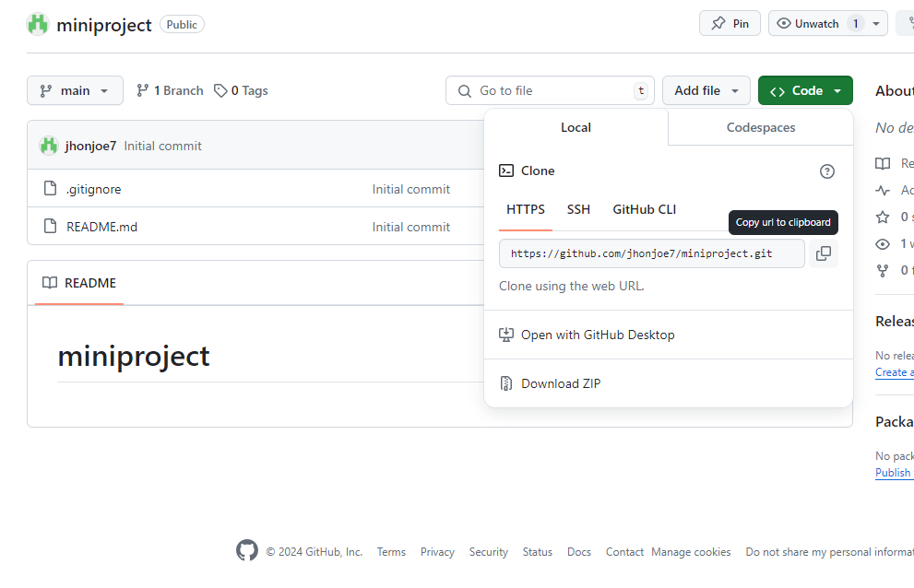Focus the Go to file search box
Image resolution: width=914 pixels, height=588 pixels.
[550, 90]
